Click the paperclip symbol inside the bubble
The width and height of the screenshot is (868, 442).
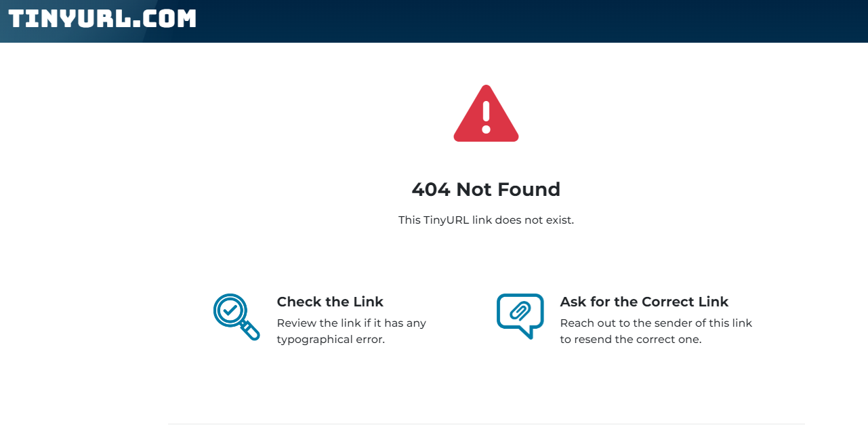click(x=520, y=311)
